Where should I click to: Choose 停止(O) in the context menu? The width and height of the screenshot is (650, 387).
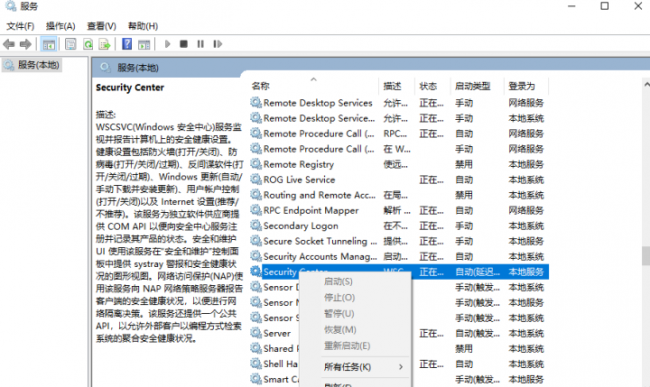pos(339,298)
